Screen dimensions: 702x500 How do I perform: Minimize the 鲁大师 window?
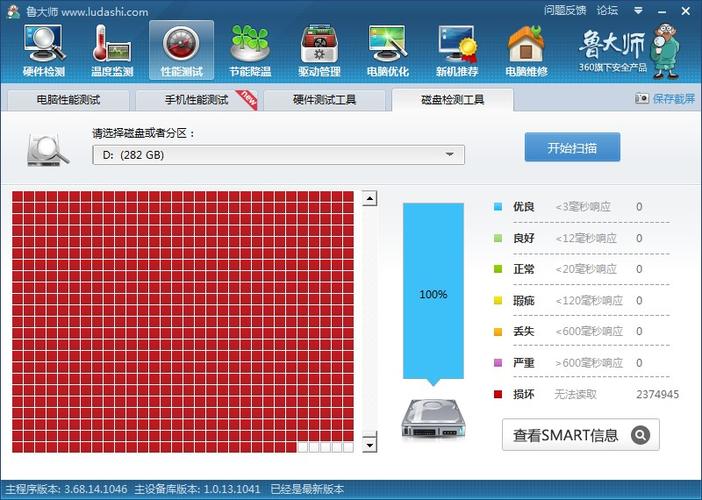coord(662,11)
